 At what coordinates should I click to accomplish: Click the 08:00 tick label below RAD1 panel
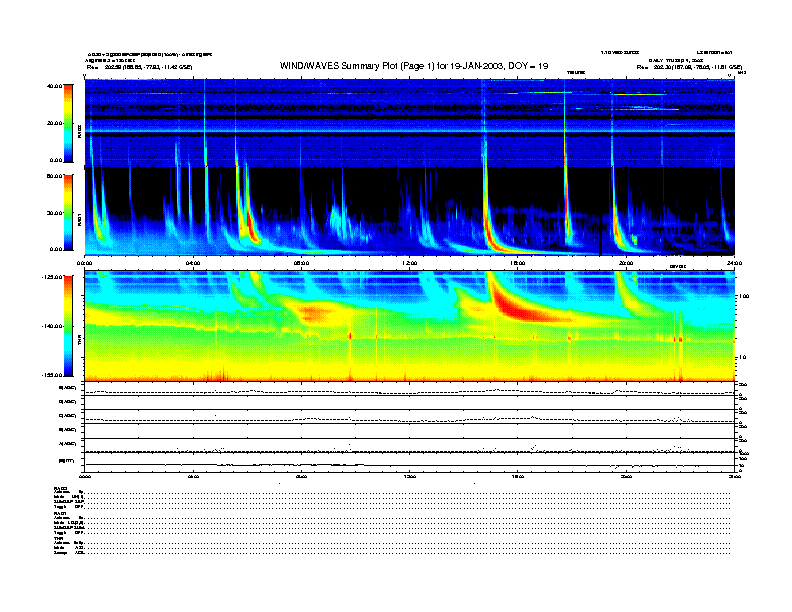click(x=301, y=263)
